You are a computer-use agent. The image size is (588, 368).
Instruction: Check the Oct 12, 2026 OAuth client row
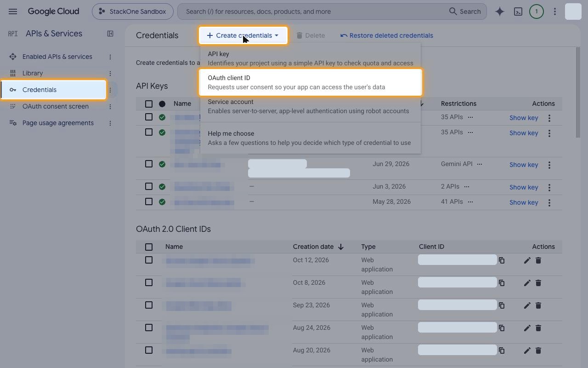pos(149,260)
